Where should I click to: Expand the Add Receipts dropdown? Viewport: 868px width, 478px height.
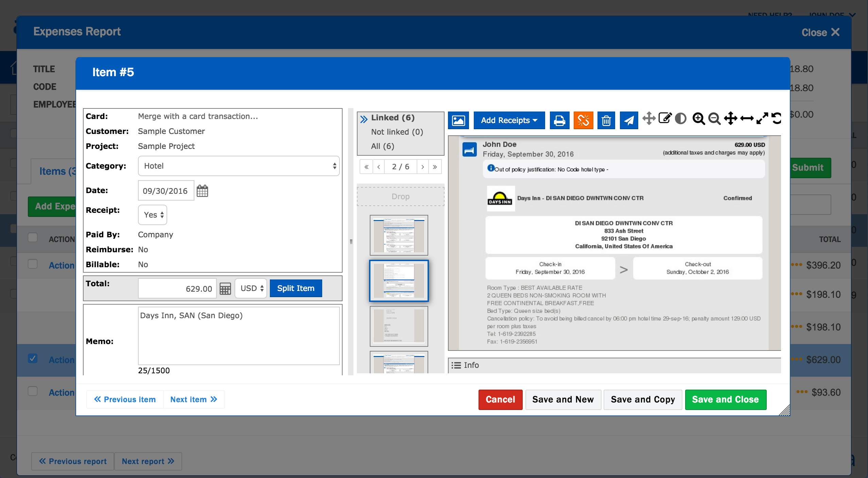point(509,120)
